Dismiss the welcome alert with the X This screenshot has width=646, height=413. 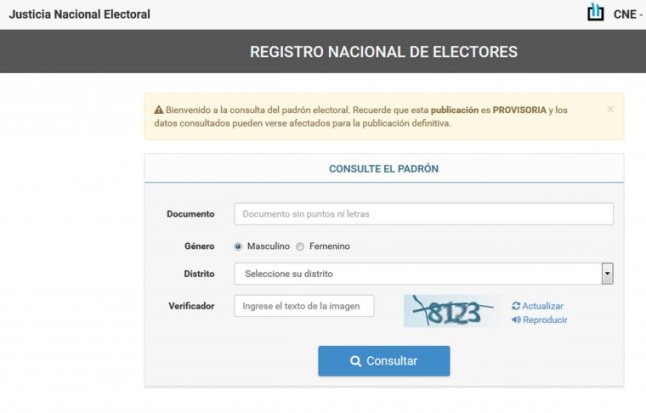point(610,109)
